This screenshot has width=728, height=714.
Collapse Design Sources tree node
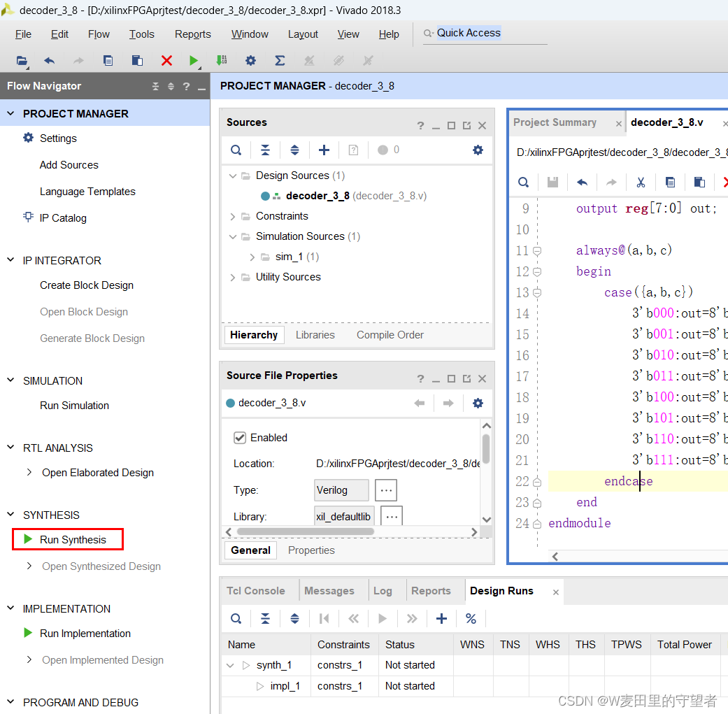point(233,176)
